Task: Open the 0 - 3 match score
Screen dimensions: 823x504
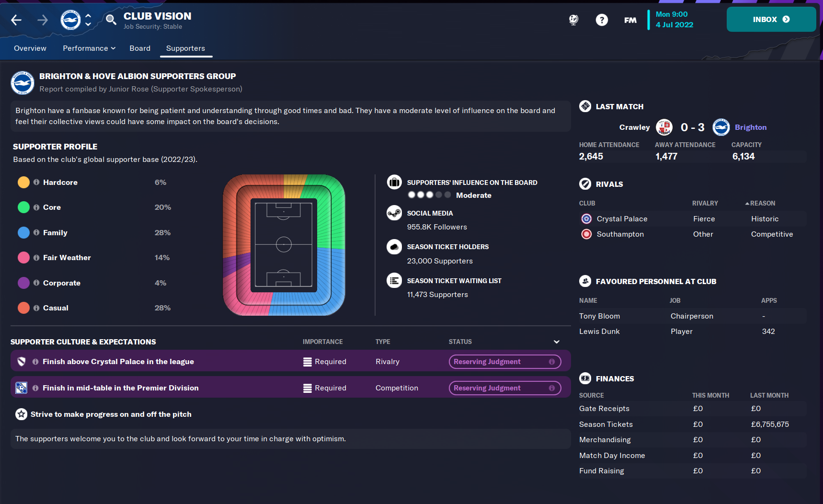Action: 693,127
